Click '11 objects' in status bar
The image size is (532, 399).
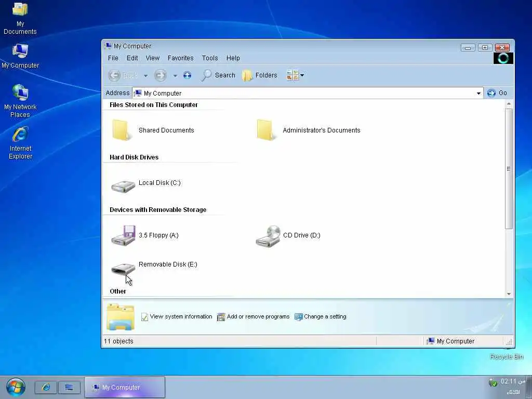tap(118, 341)
